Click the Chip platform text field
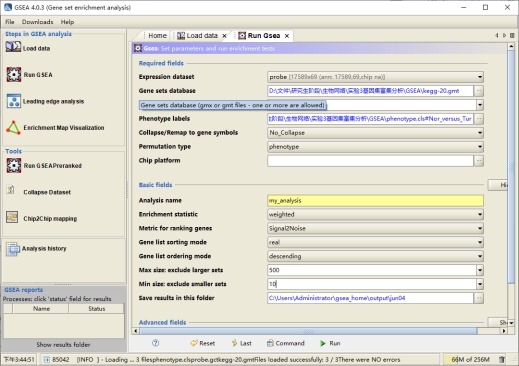Image resolution: width=519 pixels, height=366 pixels. [x=370, y=161]
